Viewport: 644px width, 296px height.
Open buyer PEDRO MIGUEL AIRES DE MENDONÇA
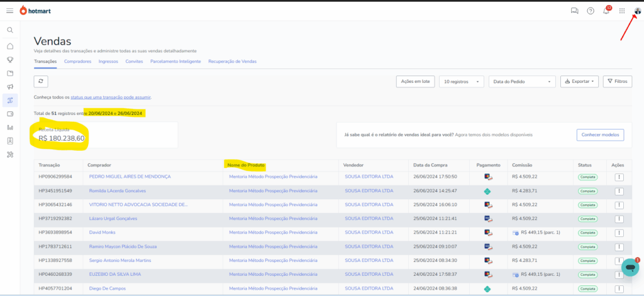[130, 177]
